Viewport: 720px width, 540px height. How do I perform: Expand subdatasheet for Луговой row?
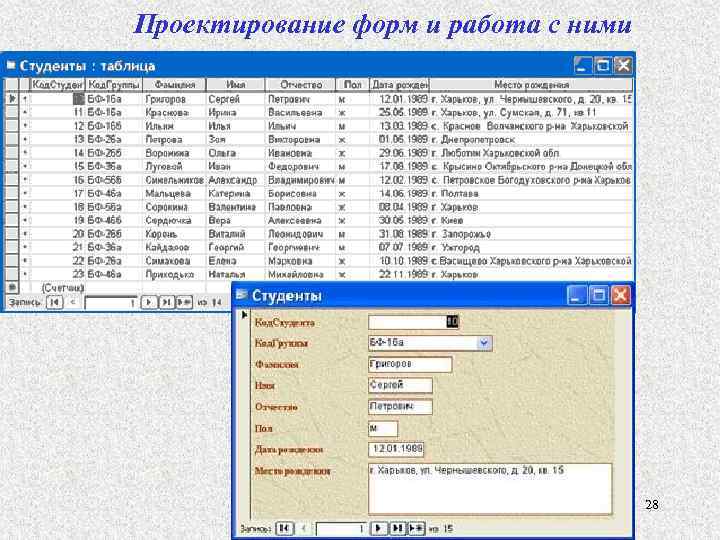(x=25, y=166)
